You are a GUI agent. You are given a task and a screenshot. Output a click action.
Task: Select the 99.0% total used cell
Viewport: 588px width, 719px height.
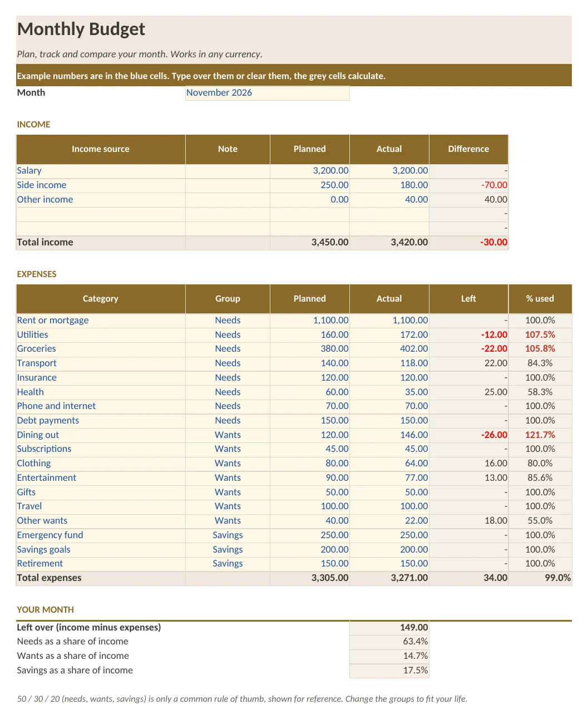click(x=540, y=578)
